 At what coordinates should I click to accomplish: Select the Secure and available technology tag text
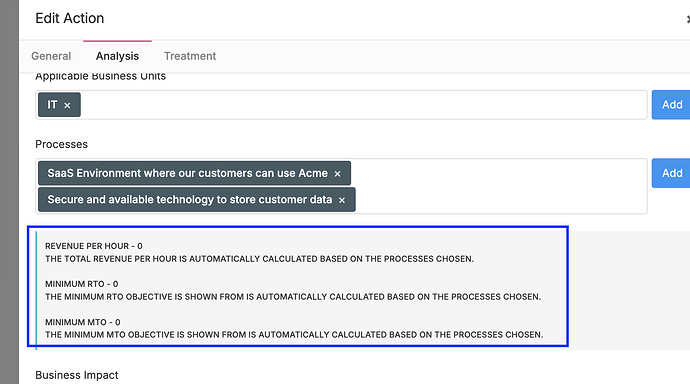pyautogui.click(x=190, y=200)
